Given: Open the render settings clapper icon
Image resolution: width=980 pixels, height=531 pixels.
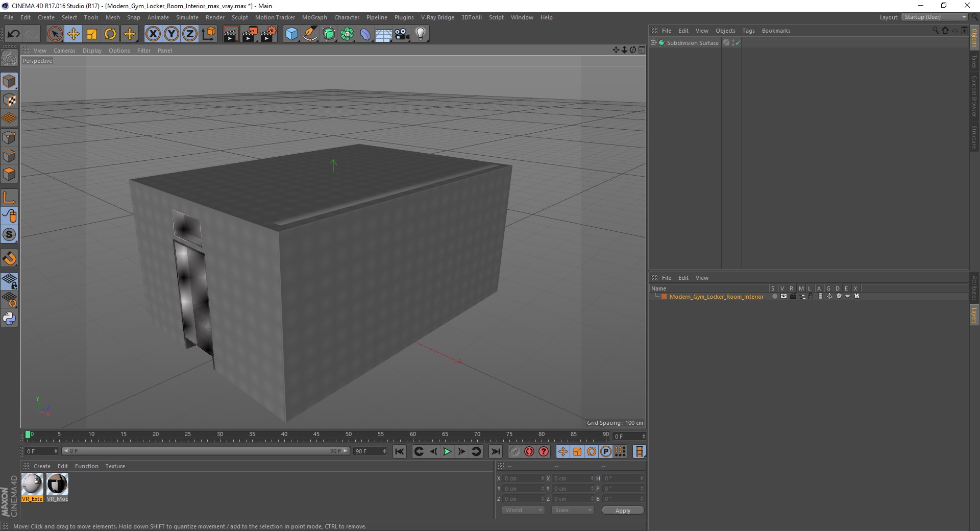Looking at the screenshot, I should click(x=268, y=34).
